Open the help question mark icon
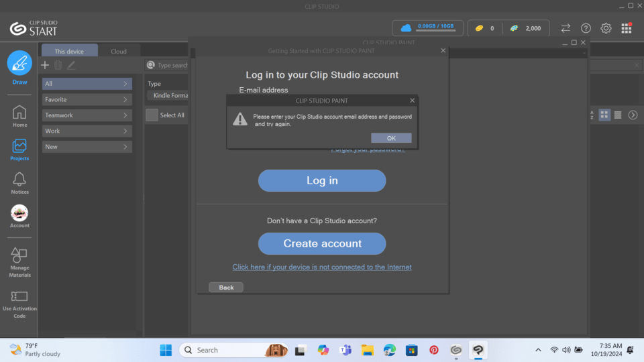This screenshot has height=362, width=644. [586, 28]
